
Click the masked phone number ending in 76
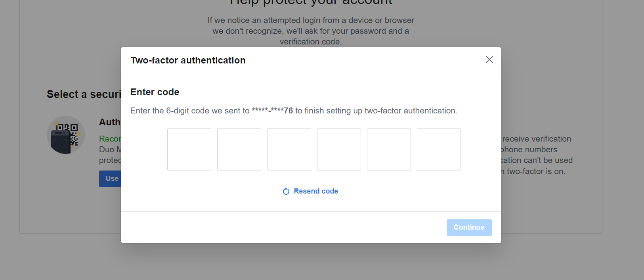pyautogui.click(x=272, y=111)
